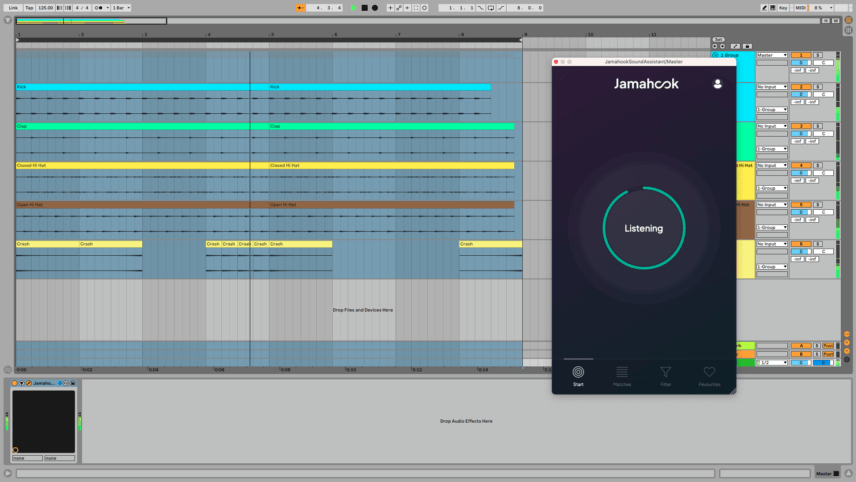Image resolution: width=856 pixels, height=482 pixels.
Task: Click the previous locator arrow icon
Action: coord(715,46)
